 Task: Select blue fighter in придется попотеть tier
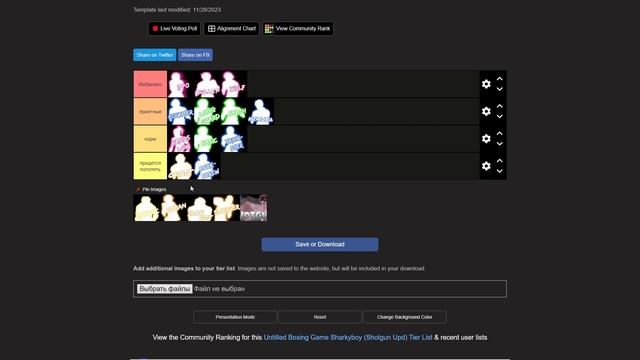coord(207,166)
